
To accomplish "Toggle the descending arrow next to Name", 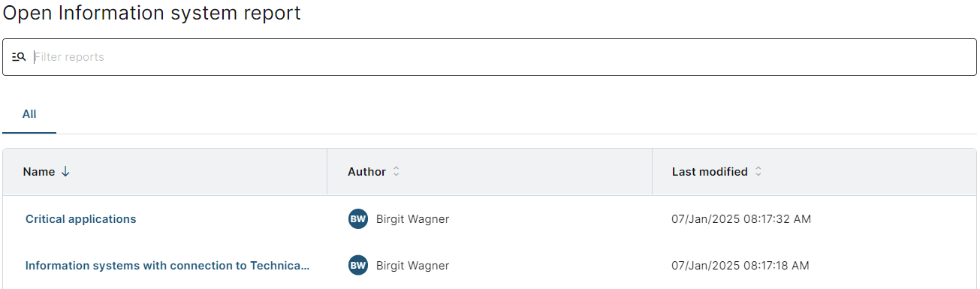I will click(x=65, y=172).
